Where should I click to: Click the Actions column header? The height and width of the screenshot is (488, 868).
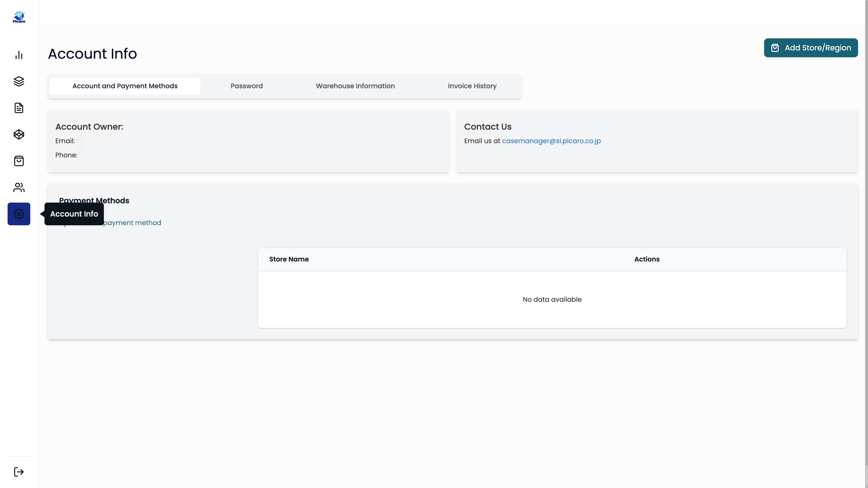pyautogui.click(x=647, y=259)
